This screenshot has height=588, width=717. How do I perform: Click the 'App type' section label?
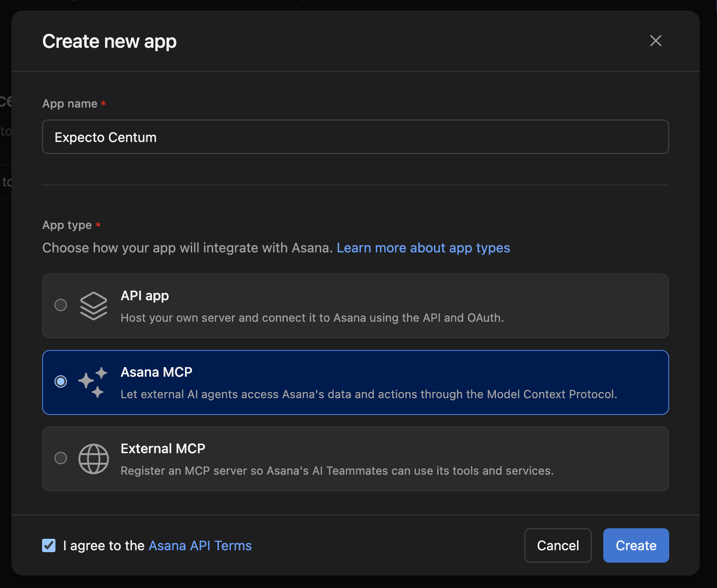pyautogui.click(x=67, y=225)
